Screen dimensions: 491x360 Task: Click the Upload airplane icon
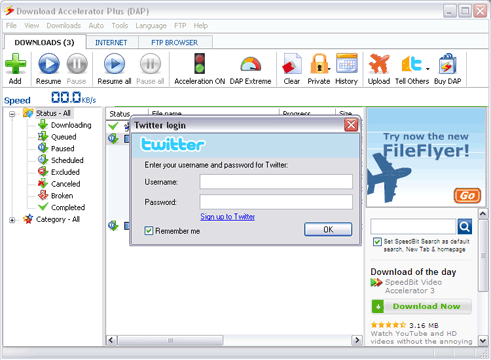(379, 64)
